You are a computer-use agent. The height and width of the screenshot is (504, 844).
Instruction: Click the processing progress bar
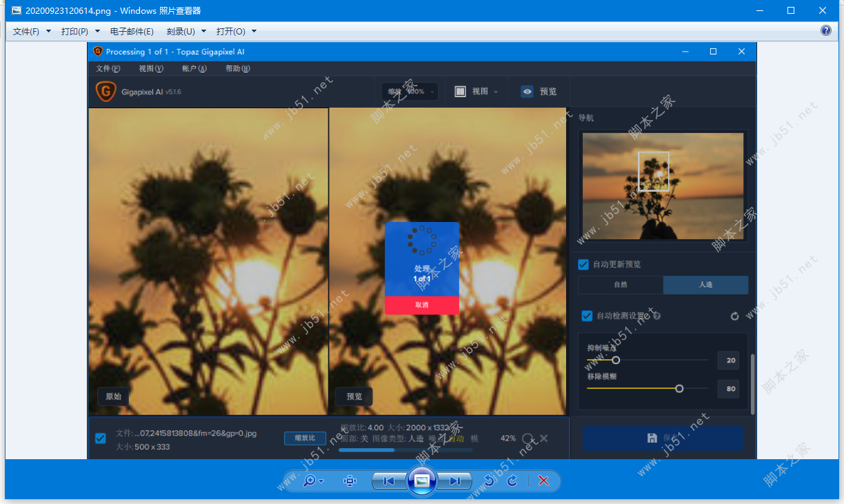point(405,450)
